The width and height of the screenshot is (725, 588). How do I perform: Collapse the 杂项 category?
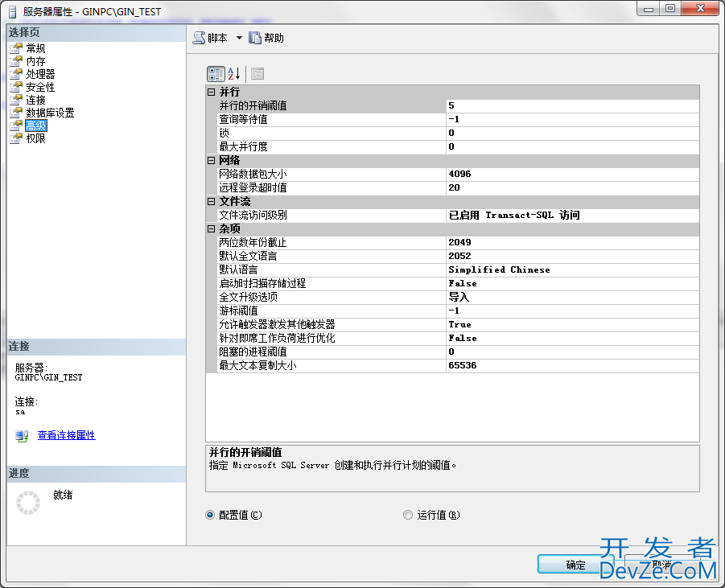coord(212,228)
